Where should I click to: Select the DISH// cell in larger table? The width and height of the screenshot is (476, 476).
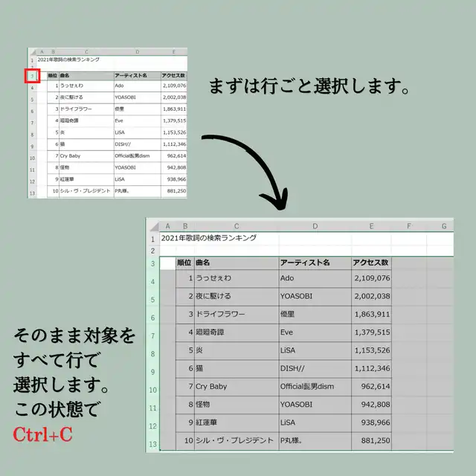315,368
